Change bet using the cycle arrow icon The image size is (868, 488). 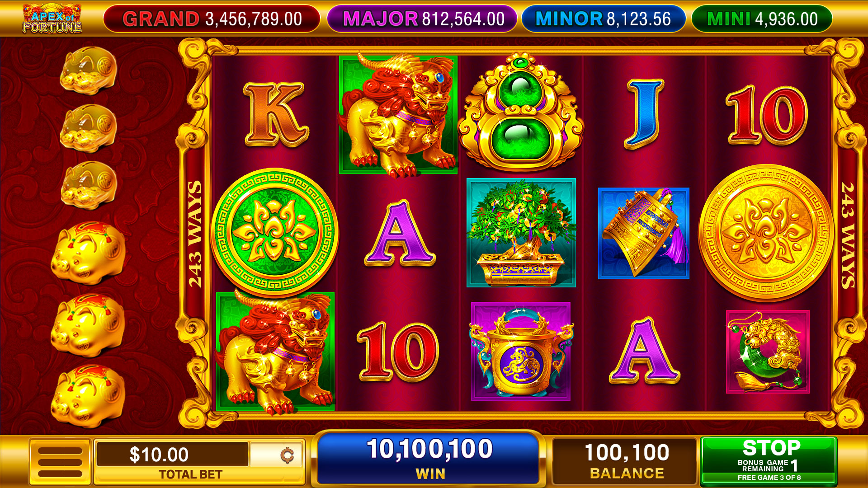point(287,455)
